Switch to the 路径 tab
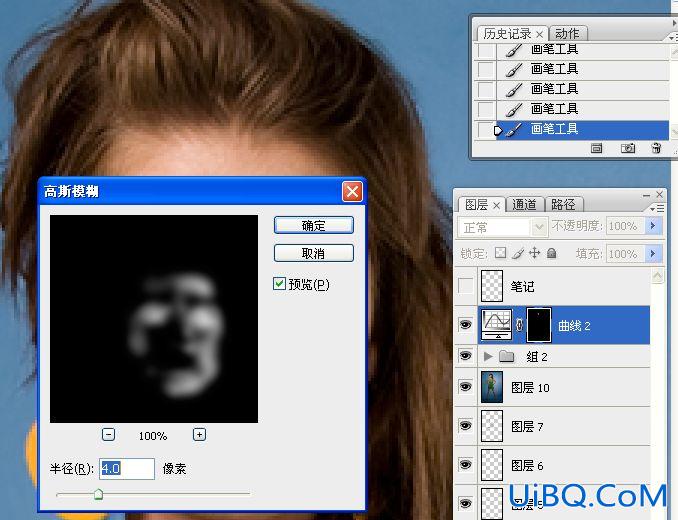The height and width of the screenshot is (520, 678). coord(563,204)
